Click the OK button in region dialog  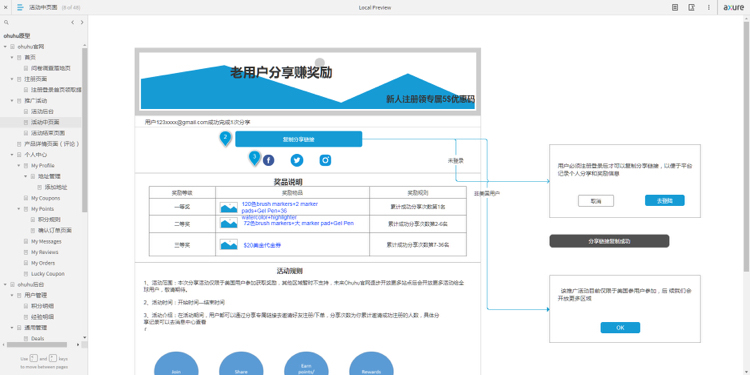click(620, 328)
